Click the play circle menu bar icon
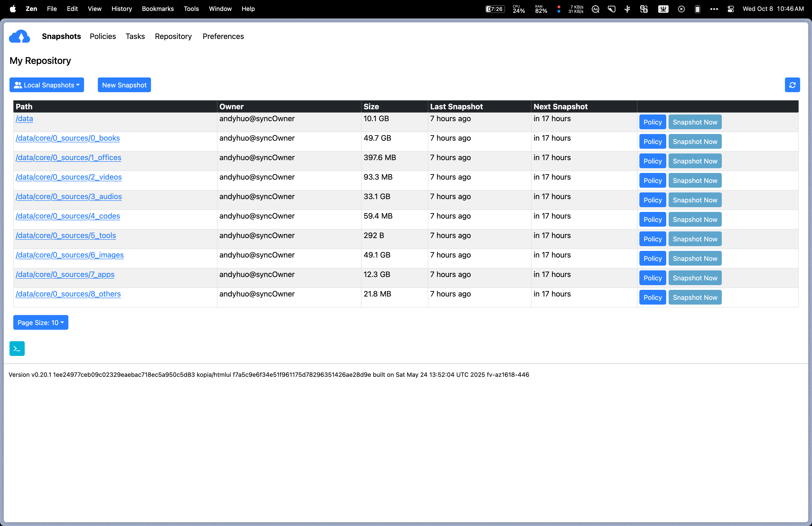Image resolution: width=812 pixels, height=526 pixels. click(681, 9)
